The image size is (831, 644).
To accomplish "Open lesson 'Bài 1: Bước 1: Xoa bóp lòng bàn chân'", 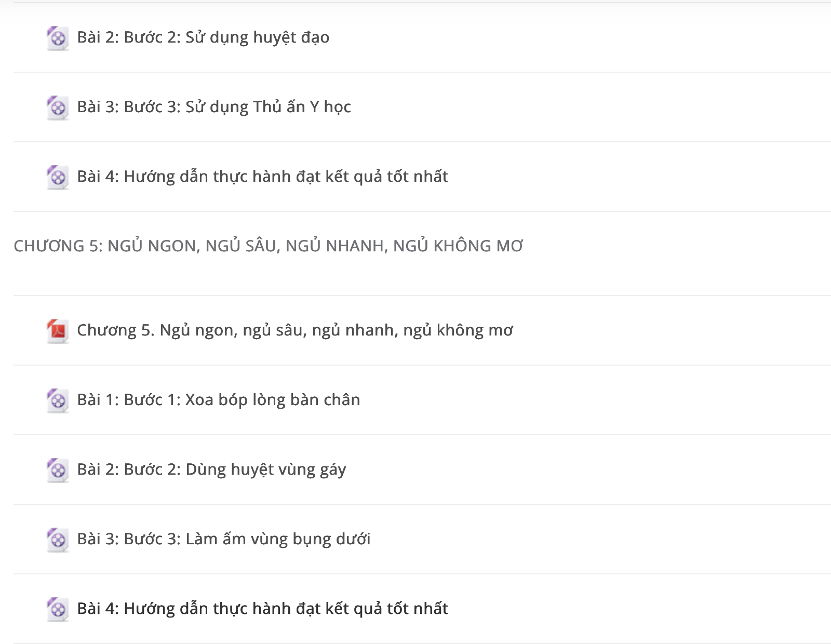I will coord(219,400).
